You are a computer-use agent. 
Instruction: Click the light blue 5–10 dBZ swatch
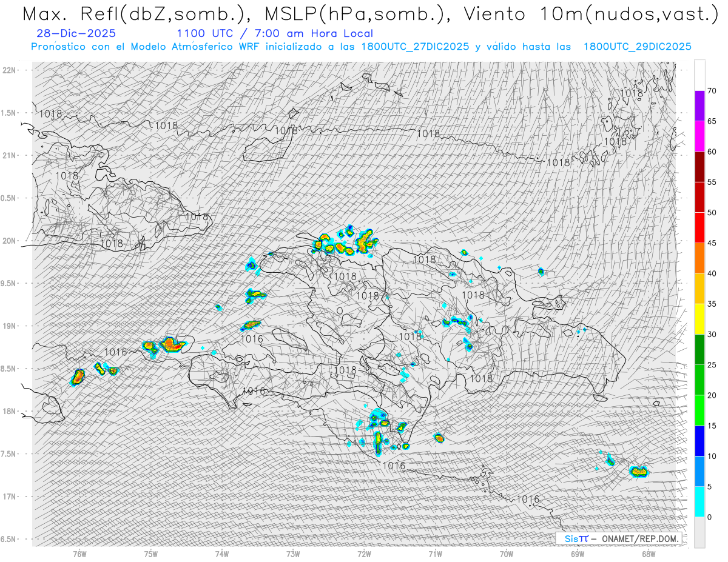(x=699, y=471)
